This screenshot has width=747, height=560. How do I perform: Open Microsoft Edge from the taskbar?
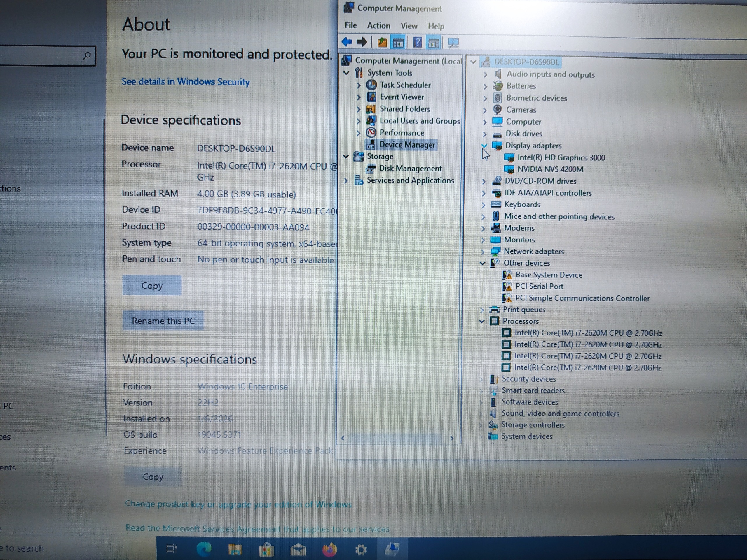[204, 549]
